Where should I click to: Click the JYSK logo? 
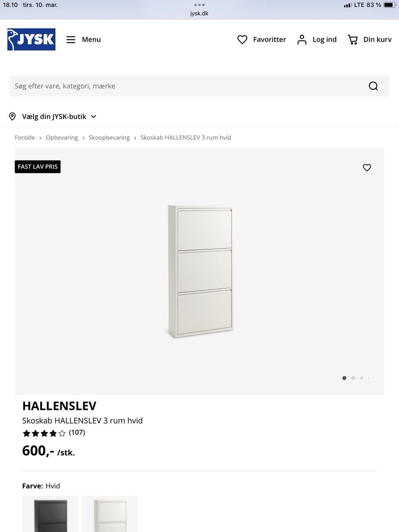pos(31,39)
